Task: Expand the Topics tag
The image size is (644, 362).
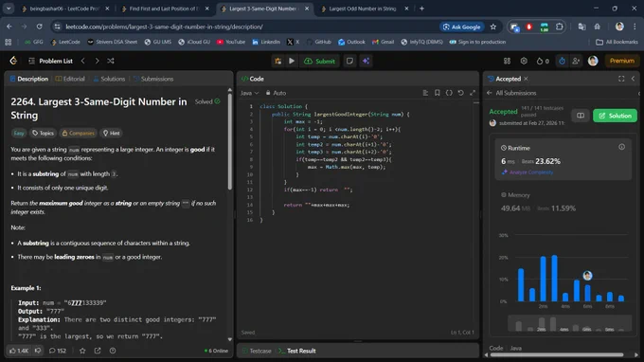Action: 43,133
